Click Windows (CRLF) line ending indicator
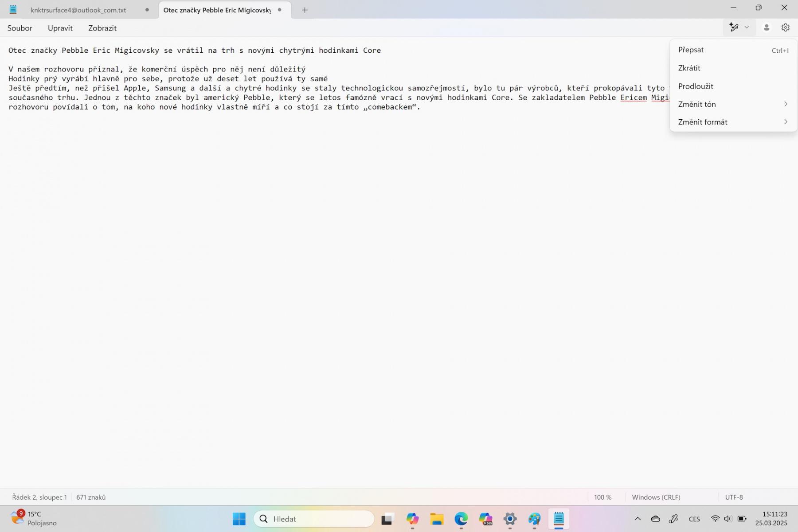798x532 pixels. (x=656, y=497)
